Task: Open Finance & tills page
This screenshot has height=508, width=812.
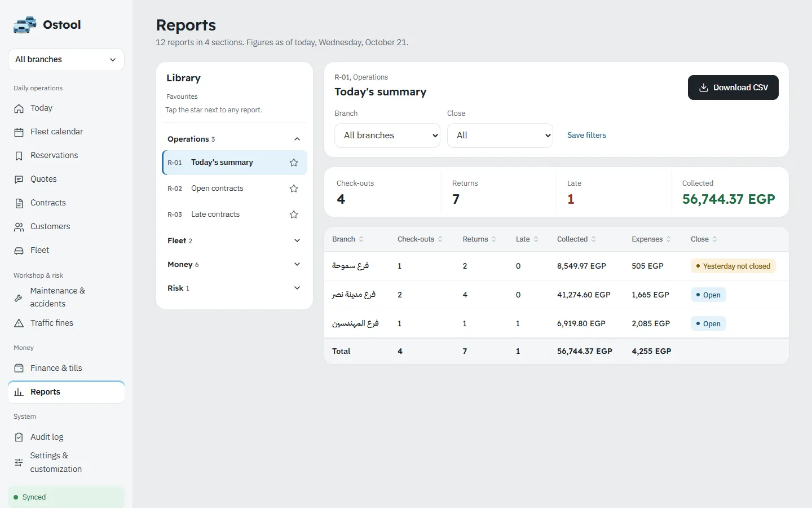Action: click(x=67, y=369)
